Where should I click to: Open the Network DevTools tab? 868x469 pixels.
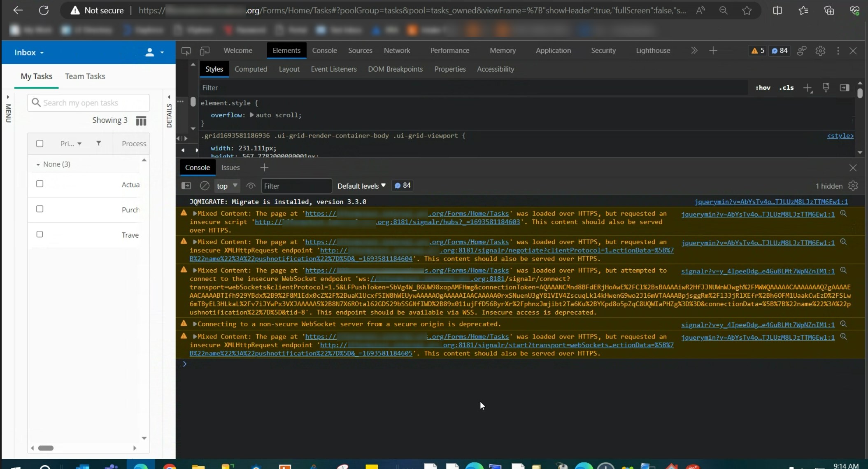click(x=397, y=50)
